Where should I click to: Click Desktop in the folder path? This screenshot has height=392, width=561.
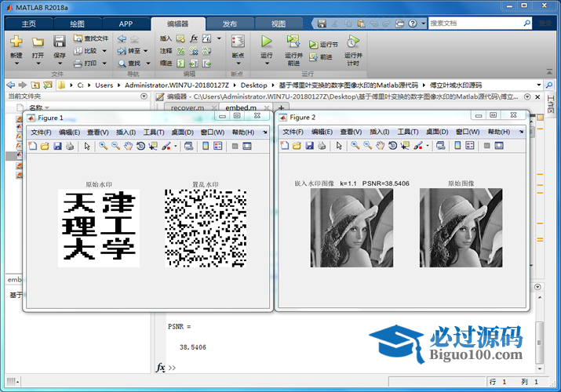pyautogui.click(x=253, y=85)
